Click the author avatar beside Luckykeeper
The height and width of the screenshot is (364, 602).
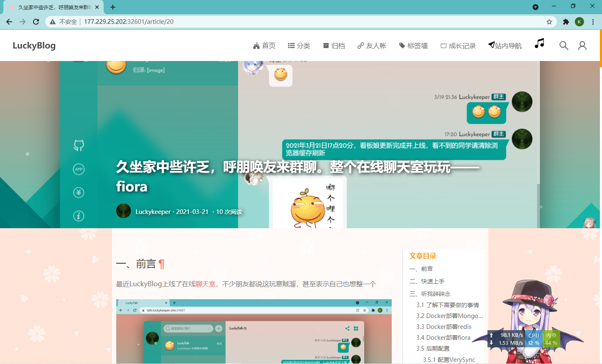[x=123, y=211]
